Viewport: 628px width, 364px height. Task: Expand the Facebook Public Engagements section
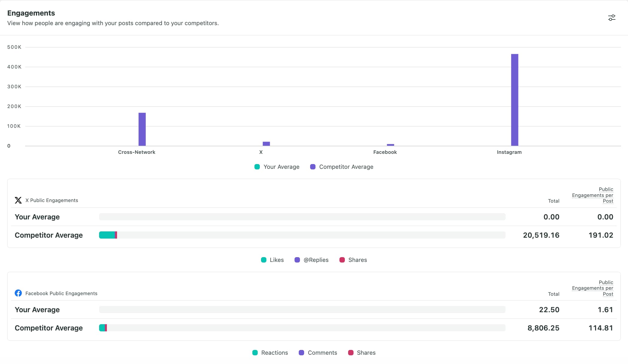tap(61, 293)
